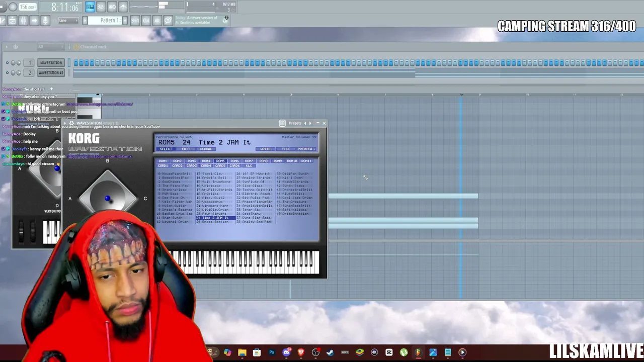Image resolution: width=644 pixels, height=362 pixels.
Task: Go to previous preset in plugin window
Action: [304, 123]
